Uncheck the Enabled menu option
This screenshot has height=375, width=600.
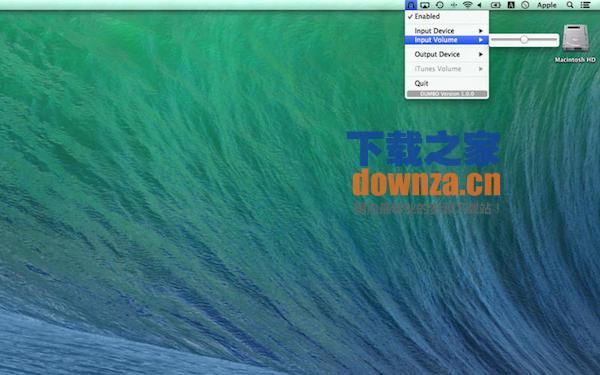[447, 16]
